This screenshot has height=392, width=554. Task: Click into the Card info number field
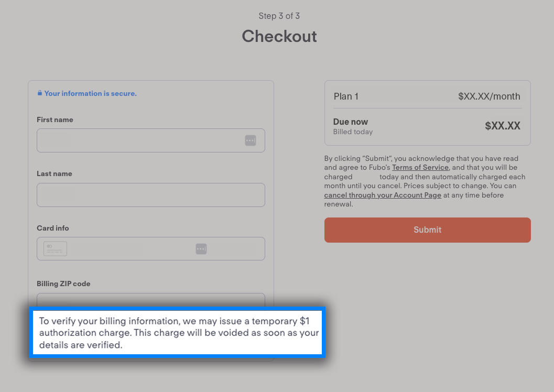(128, 249)
